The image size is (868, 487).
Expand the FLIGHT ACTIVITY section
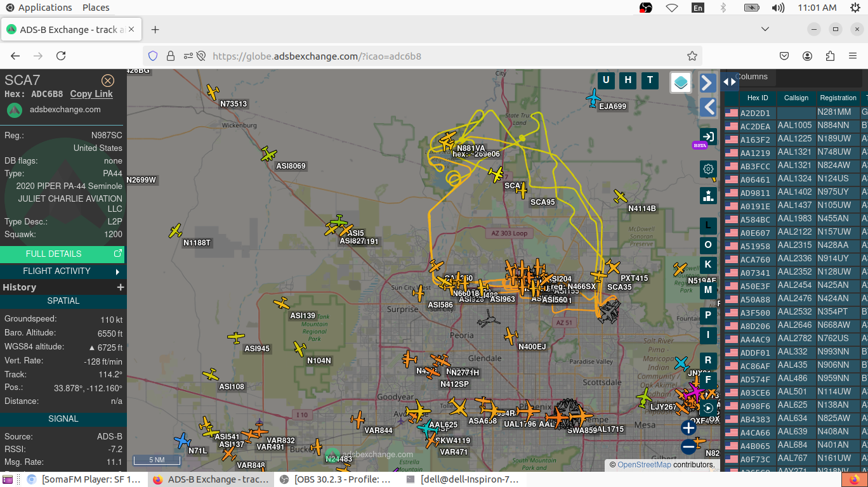point(62,271)
